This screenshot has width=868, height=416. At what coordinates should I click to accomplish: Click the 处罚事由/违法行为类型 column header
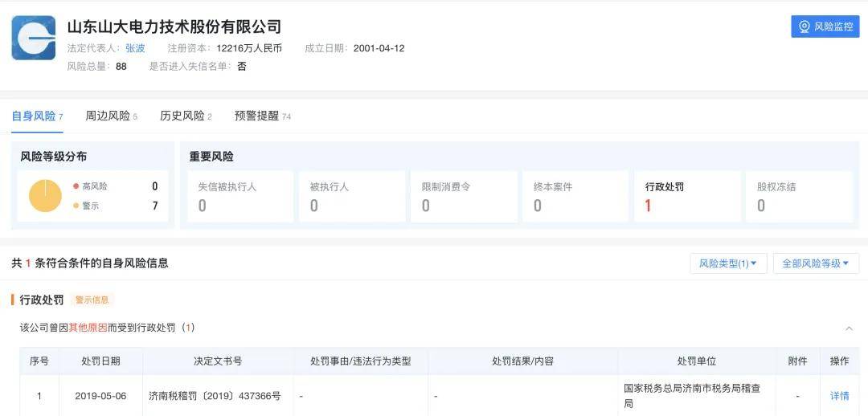click(x=360, y=361)
